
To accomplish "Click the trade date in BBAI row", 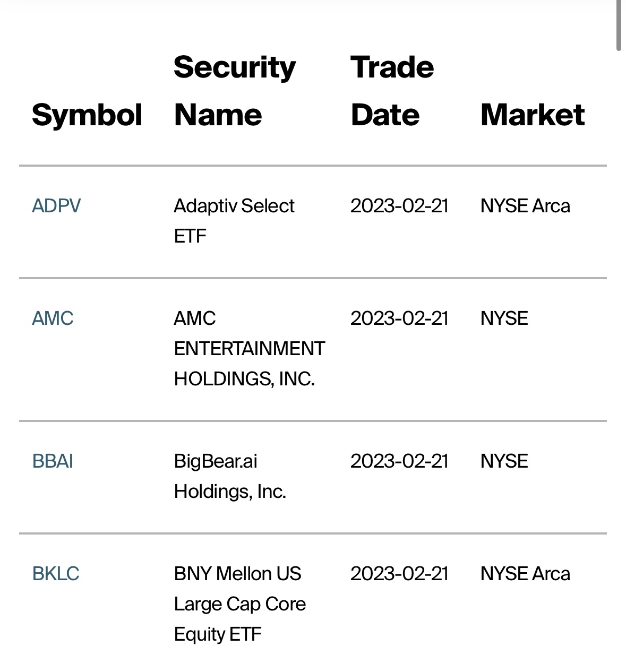I will [399, 461].
